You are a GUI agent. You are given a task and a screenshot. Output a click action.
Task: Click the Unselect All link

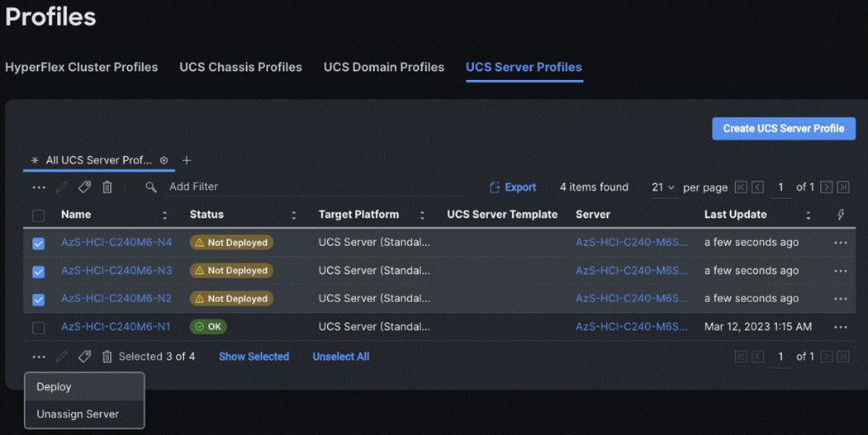pyautogui.click(x=340, y=357)
